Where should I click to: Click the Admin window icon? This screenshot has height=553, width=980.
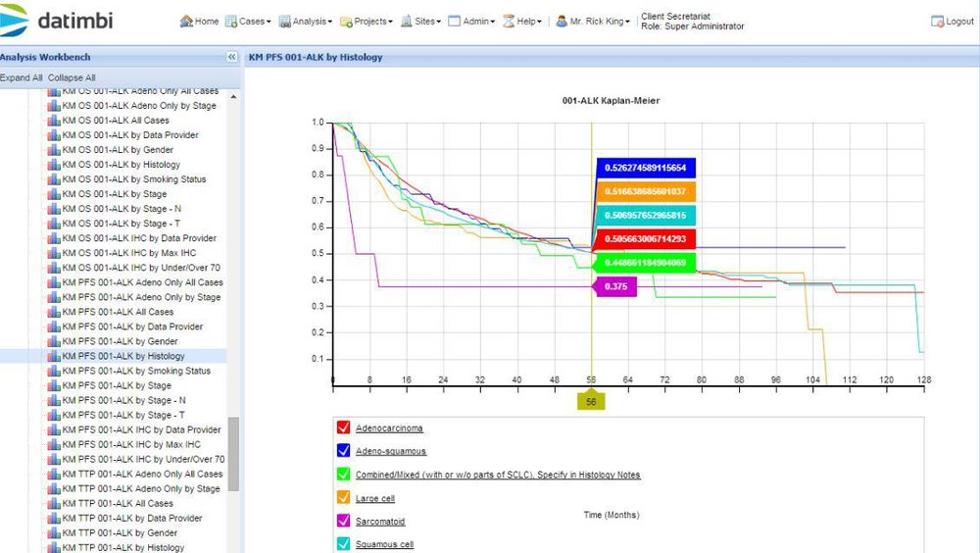coord(455,22)
